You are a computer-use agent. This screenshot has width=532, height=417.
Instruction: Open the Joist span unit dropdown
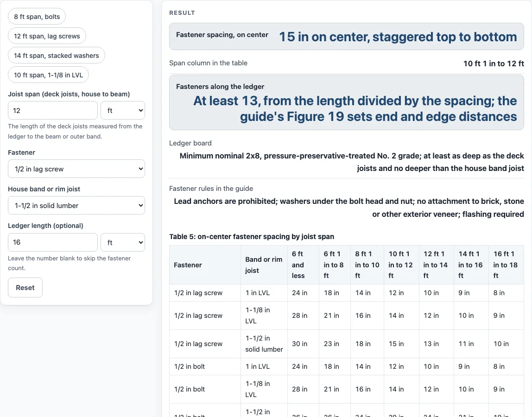pos(123,110)
